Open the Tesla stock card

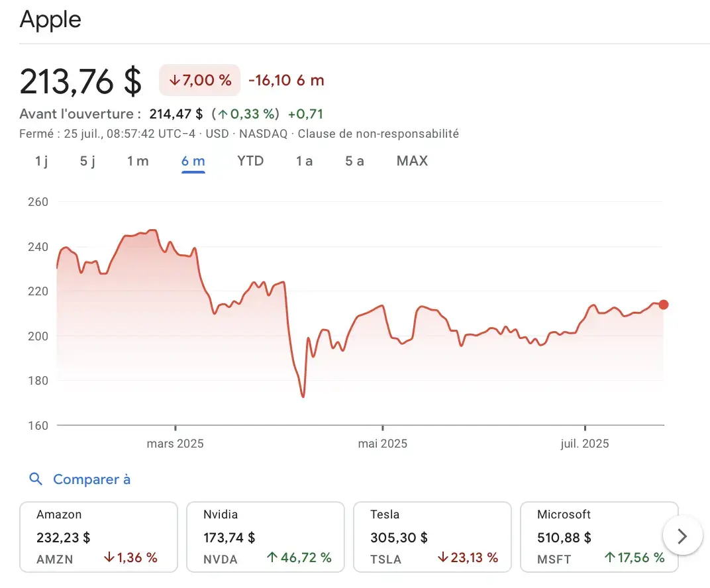click(432, 536)
